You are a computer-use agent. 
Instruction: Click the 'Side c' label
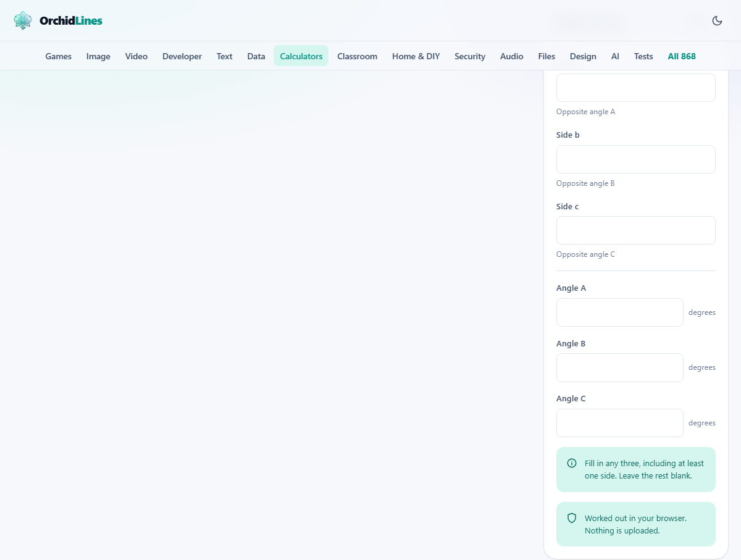click(567, 206)
